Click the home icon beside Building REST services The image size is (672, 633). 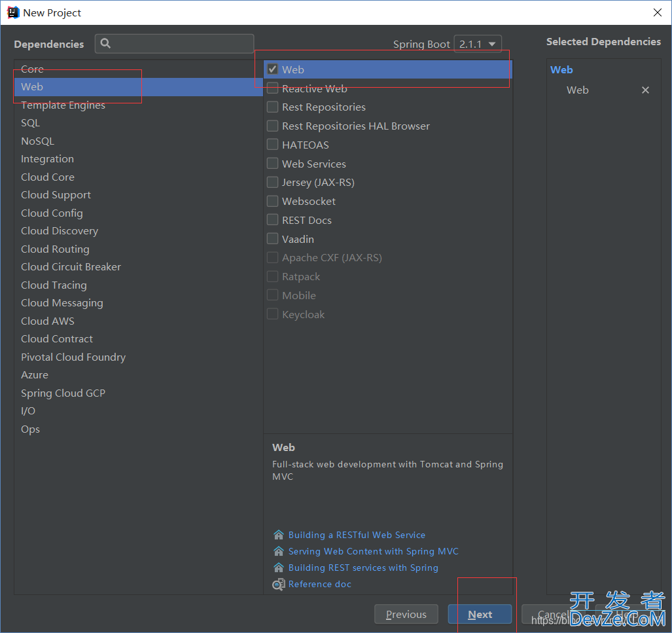(x=279, y=568)
